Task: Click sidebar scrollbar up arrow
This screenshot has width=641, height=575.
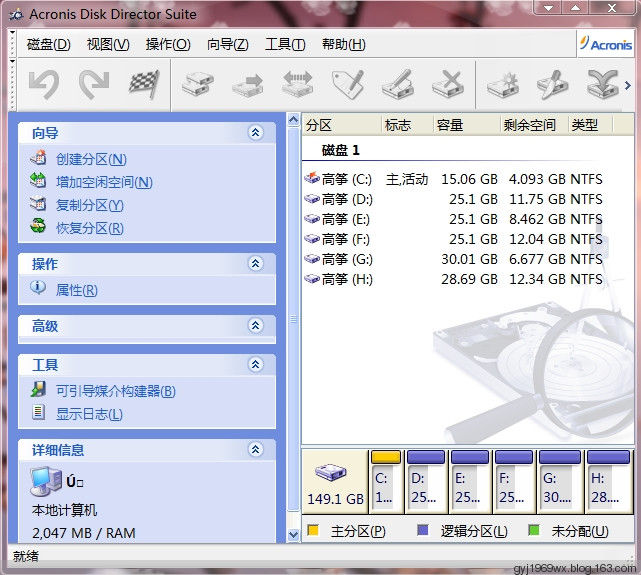Action: 293,120
